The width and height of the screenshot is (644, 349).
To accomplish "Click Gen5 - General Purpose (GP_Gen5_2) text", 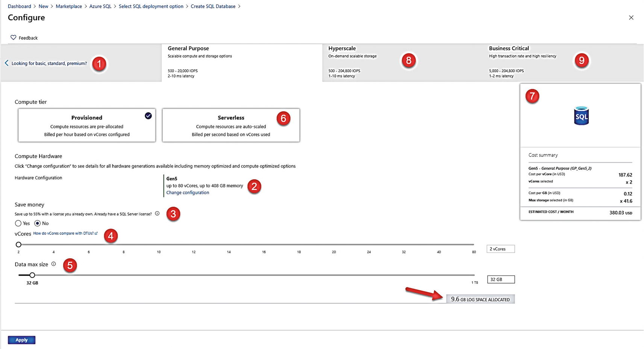I will pyautogui.click(x=560, y=168).
